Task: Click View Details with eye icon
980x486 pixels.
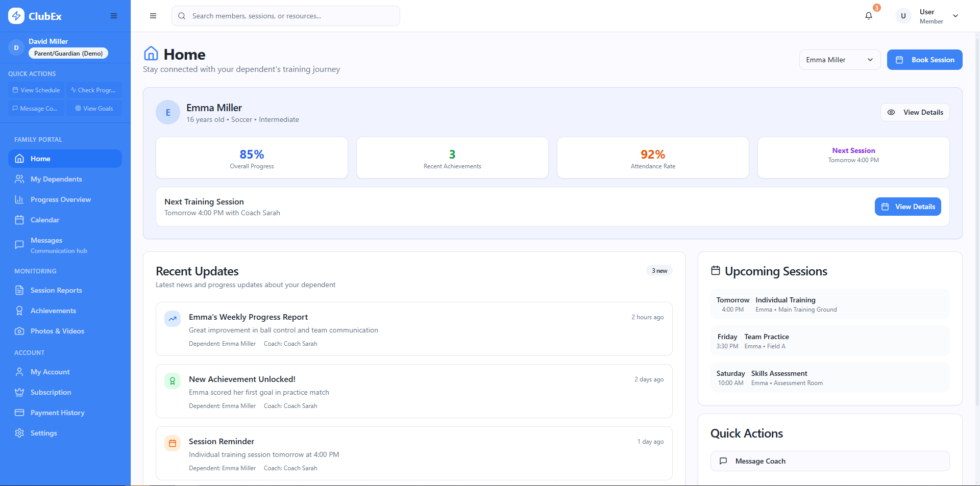Action: coord(915,112)
